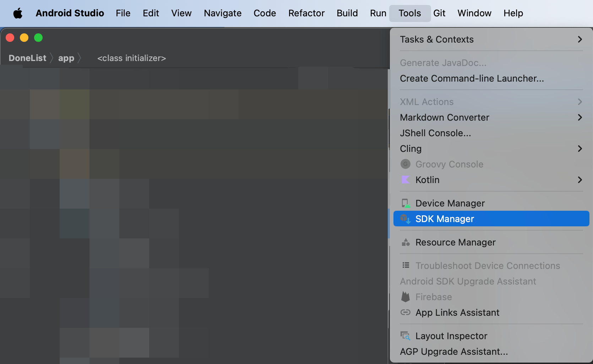The height and width of the screenshot is (364, 593).
Task: Open the Edit menu
Action: pos(151,13)
